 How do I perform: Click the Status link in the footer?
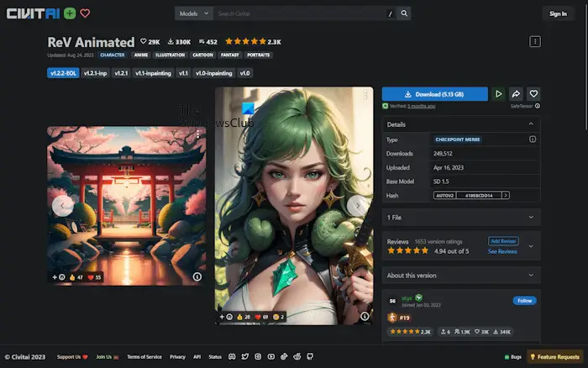[215, 357]
